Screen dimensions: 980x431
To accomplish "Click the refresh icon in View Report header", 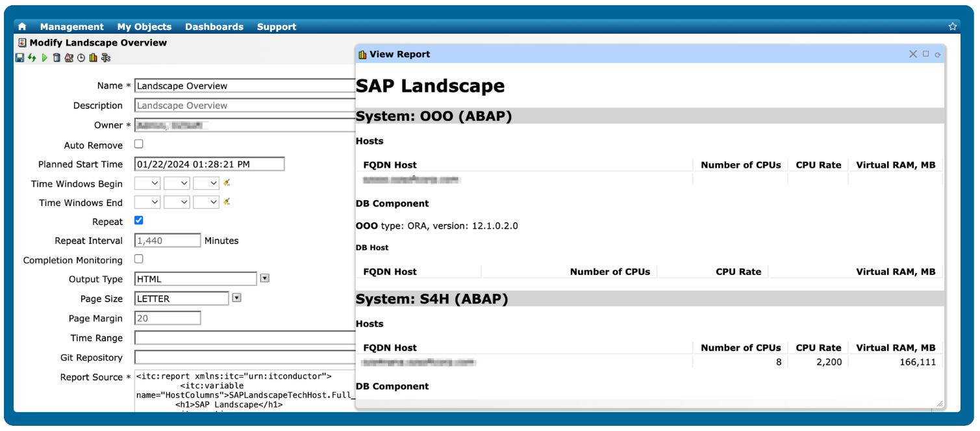I will (938, 55).
